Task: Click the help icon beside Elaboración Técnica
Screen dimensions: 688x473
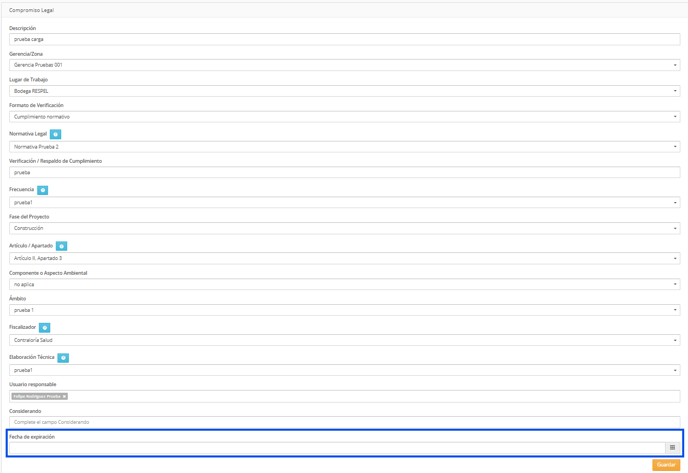Action: (x=63, y=358)
